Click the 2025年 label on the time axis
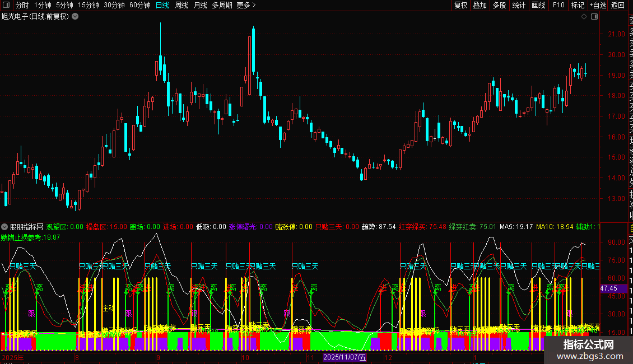 [12, 357]
